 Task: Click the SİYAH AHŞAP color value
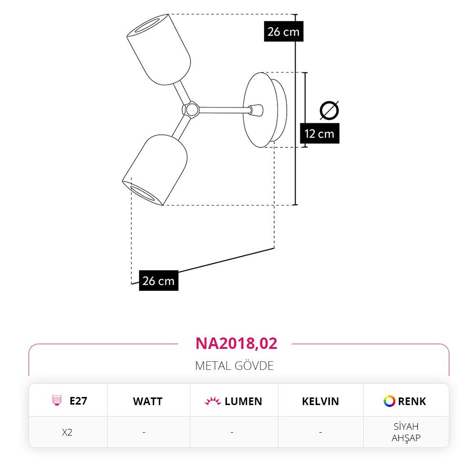tap(406, 432)
